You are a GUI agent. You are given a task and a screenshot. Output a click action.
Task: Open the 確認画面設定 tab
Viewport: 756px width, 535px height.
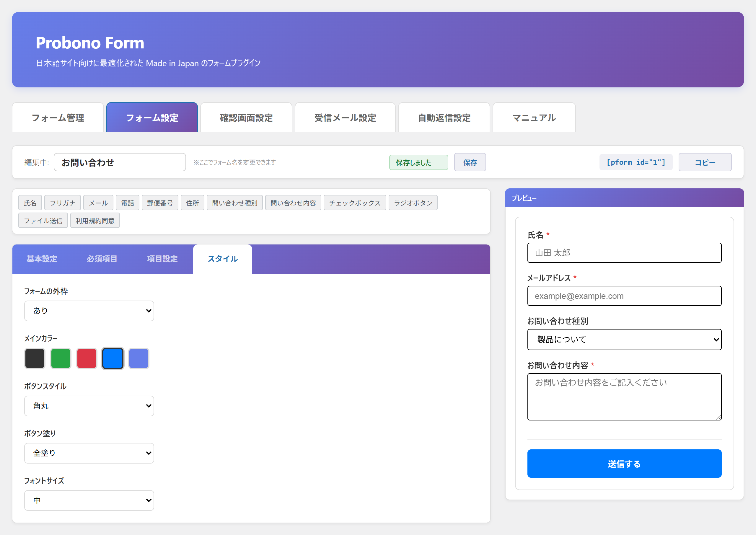point(246,118)
